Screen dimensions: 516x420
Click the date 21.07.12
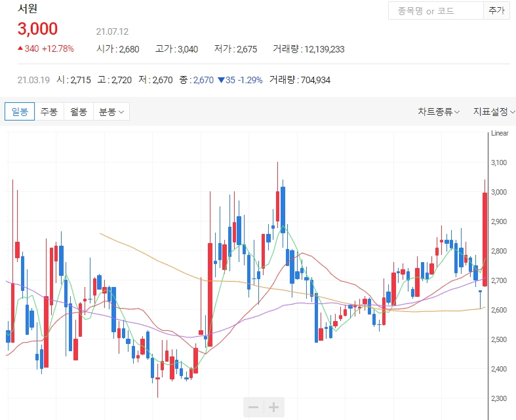coord(112,31)
